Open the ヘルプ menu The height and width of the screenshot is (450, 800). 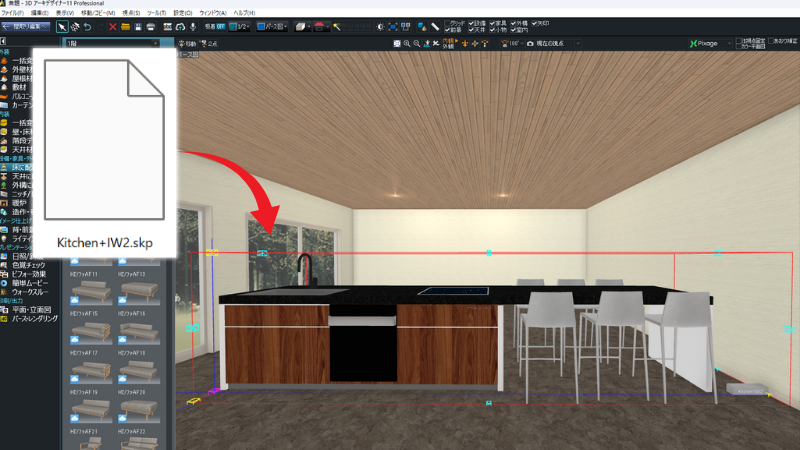click(244, 13)
